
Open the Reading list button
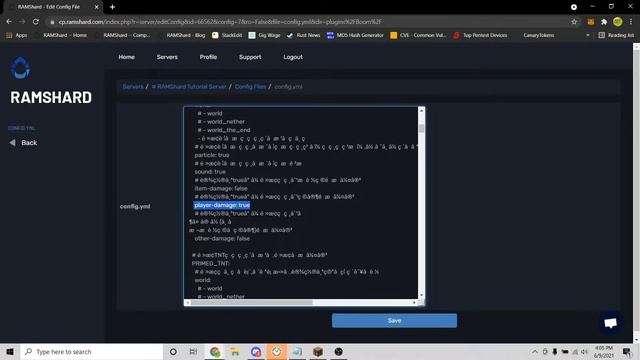tap(616, 35)
